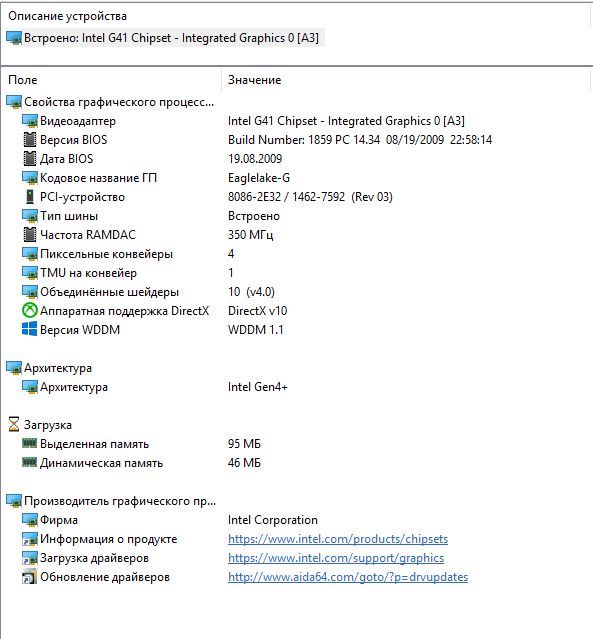The height and width of the screenshot is (639, 593).
Task: Select the value 'WDDM 1.1'
Action: tap(256, 330)
